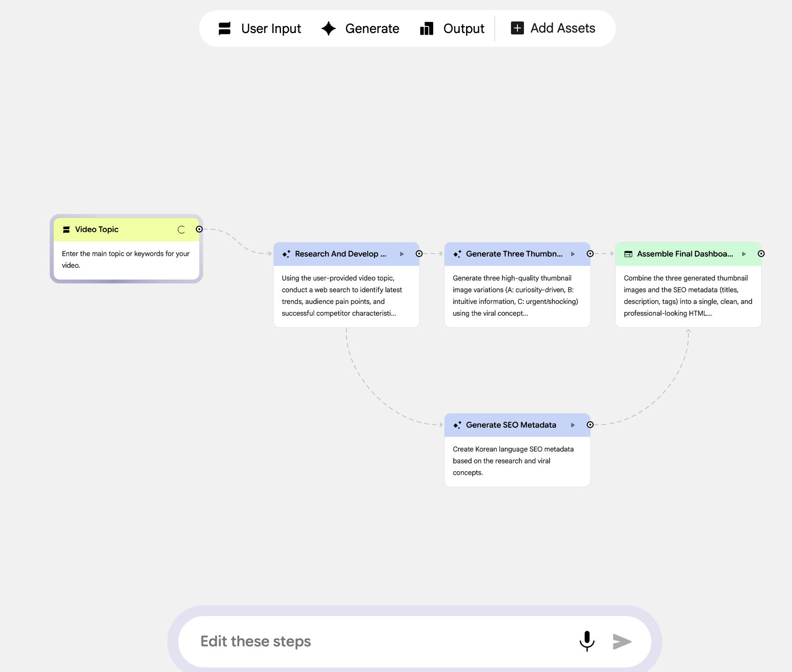Click the refresh icon on Video Topic node
Screen dimensions: 792x672
click(181, 230)
